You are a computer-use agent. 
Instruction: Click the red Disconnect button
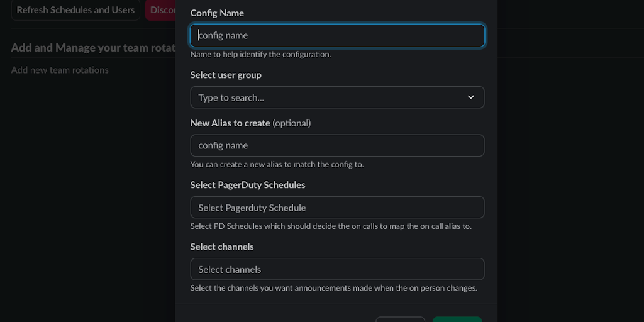(160, 10)
